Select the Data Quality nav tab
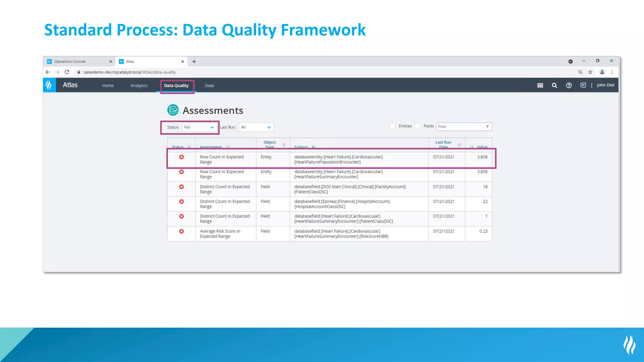644x362 pixels. click(x=176, y=85)
